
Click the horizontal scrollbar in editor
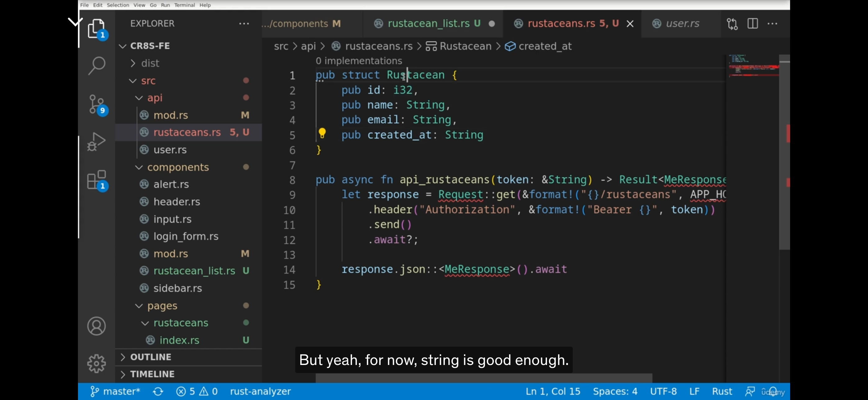[x=484, y=378]
